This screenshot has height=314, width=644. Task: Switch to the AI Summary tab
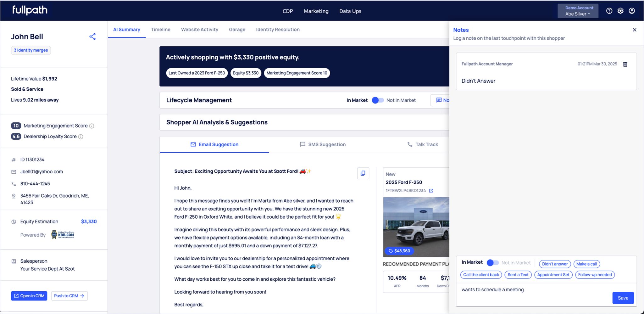click(127, 30)
